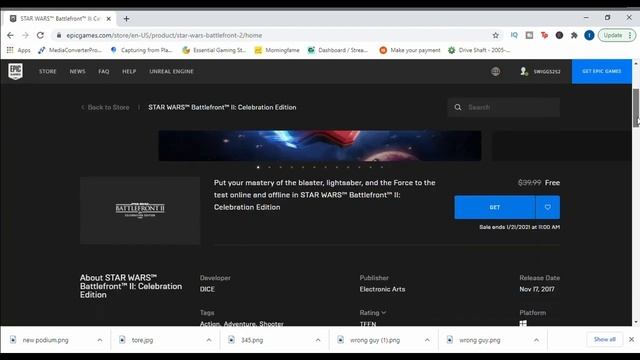Click the Electronic Arts publisher name
Screen dimensions: 640x360
click(x=382, y=289)
